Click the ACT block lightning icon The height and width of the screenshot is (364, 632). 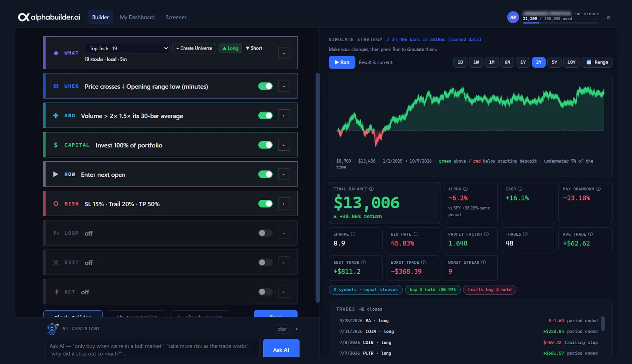click(x=57, y=292)
